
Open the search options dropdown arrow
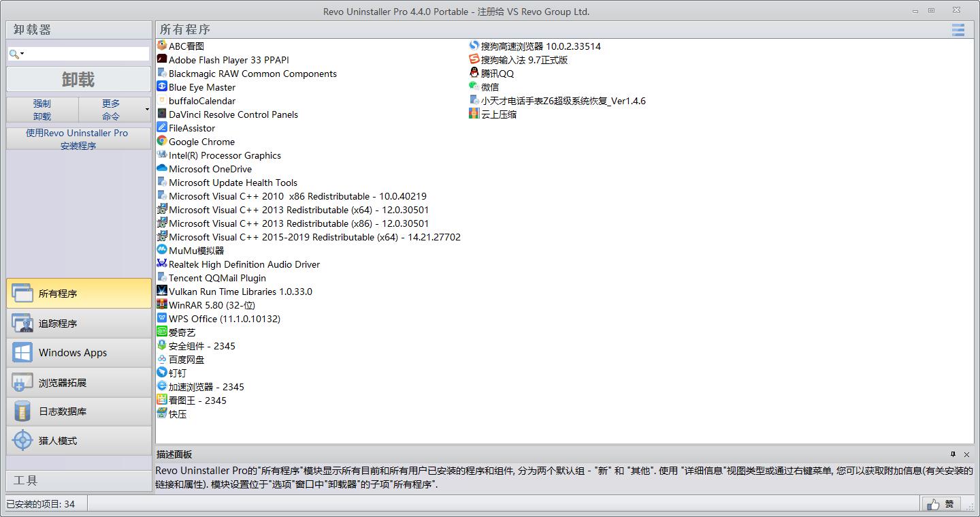coord(22,54)
